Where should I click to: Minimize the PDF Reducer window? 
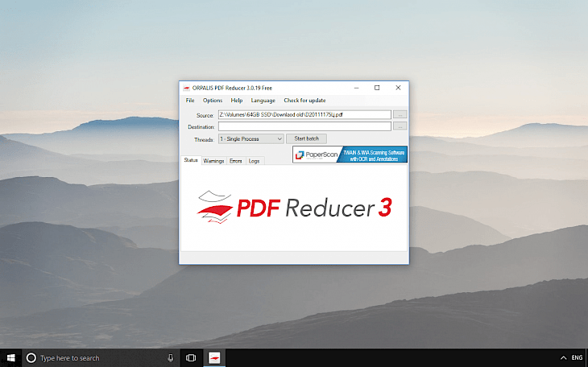[357, 88]
